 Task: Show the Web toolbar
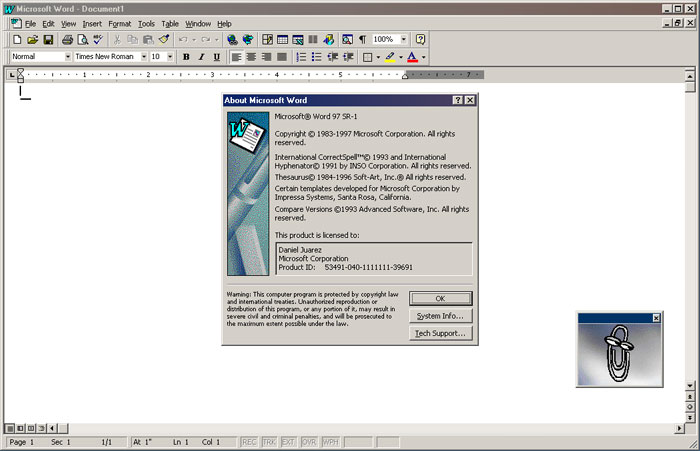point(248,40)
